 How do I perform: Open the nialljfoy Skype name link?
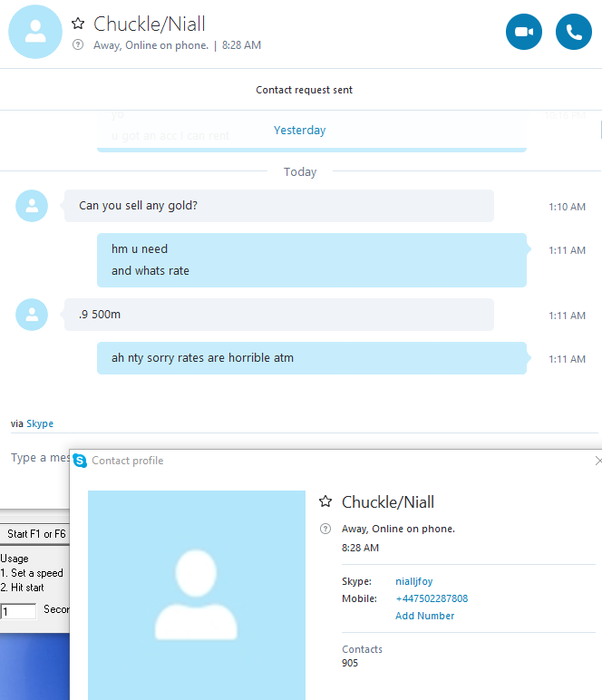pyautogui.click(x=414, y=581)
